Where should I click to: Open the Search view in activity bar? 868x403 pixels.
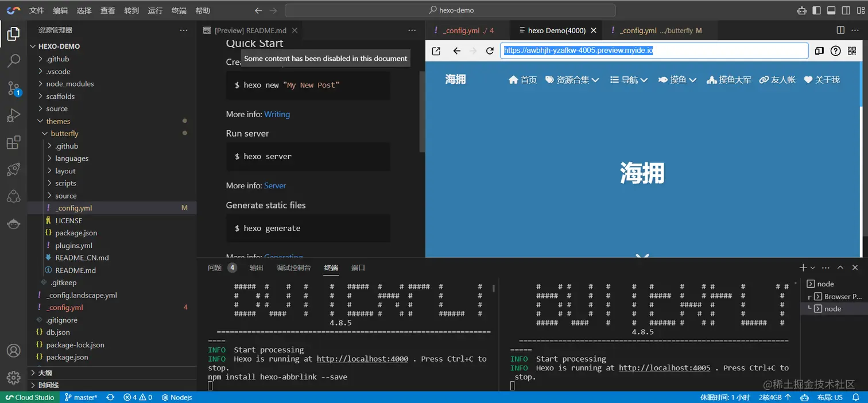(x=13, y=60)
